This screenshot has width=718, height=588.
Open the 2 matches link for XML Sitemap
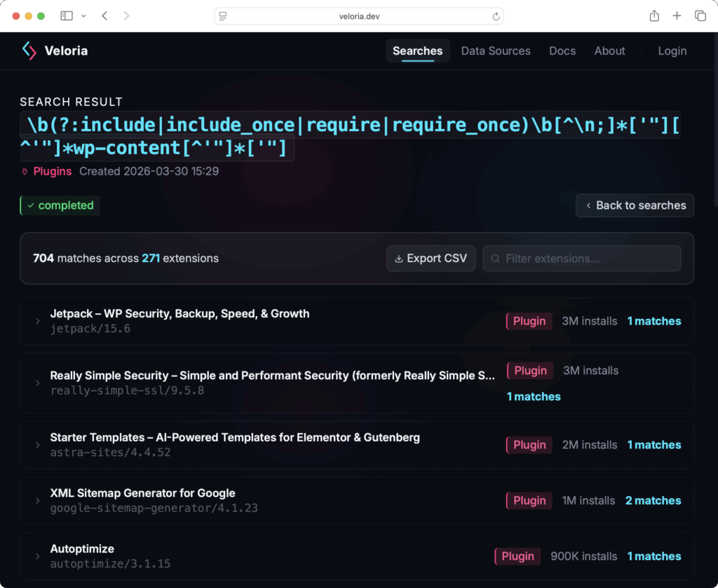tap(653, 500)
